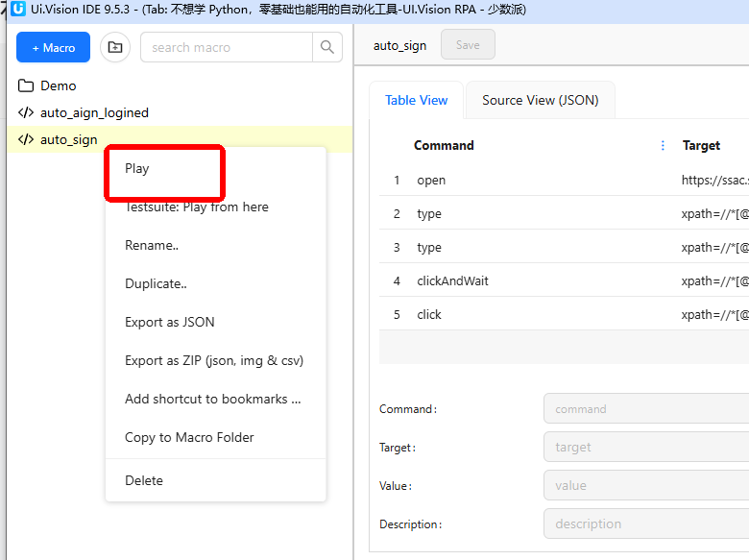749x560 pixels.
Task: Click the xpath target of the click row
Action: tap(715, 315)
